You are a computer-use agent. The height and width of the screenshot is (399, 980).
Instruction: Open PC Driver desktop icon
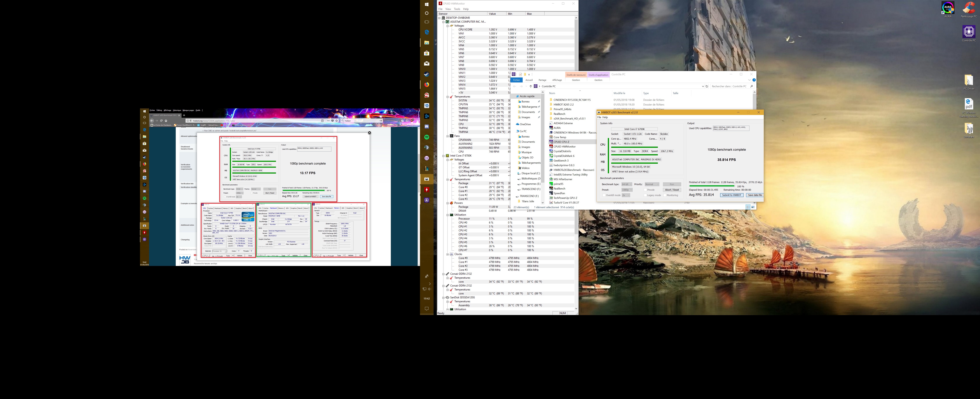click(969, 82)
